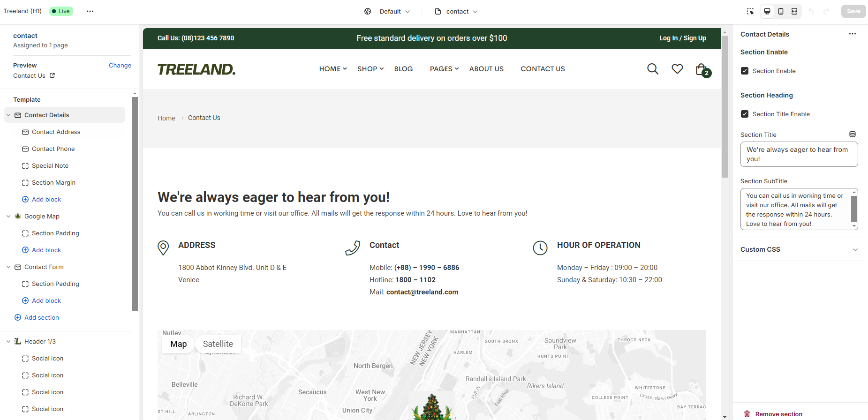Toggle the Section Title Enable checkbox
Viewport: 868px width, 420px height.
(x=745, y=114)
